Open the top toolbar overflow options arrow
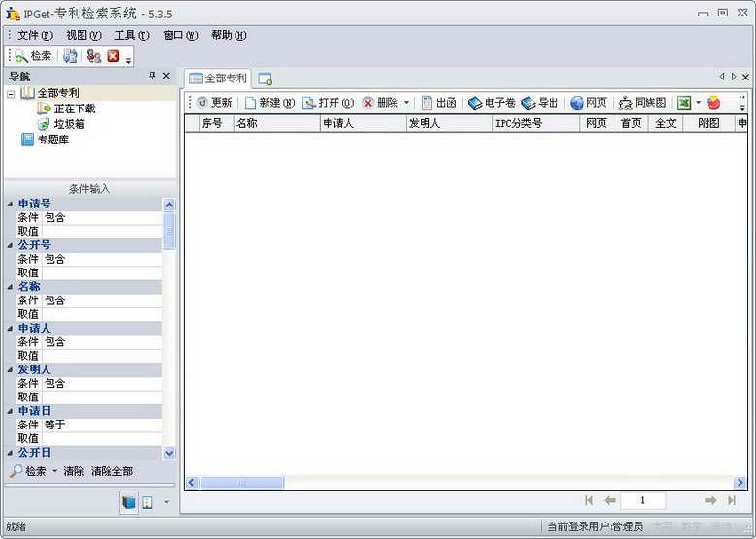The image size is (756, 539). [128, 61]
